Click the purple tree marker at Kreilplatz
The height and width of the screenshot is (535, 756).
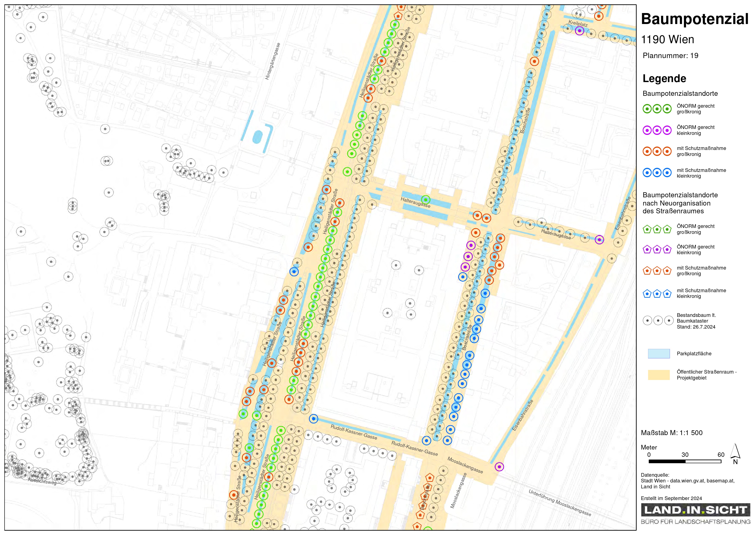pyautogui.click(x=579, y=31)
